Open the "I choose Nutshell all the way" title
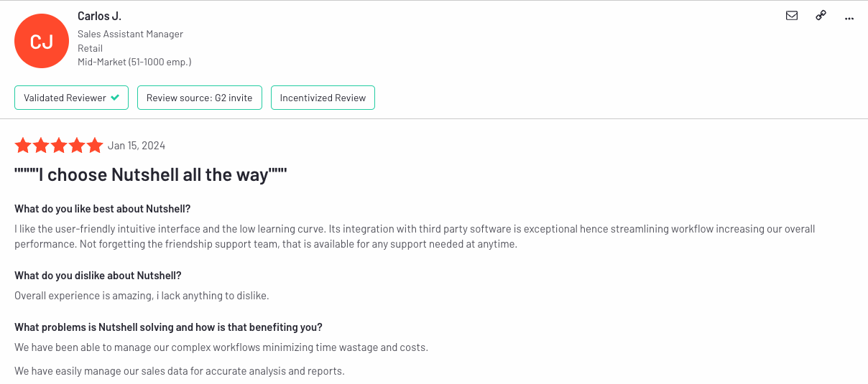 point(151,174)
